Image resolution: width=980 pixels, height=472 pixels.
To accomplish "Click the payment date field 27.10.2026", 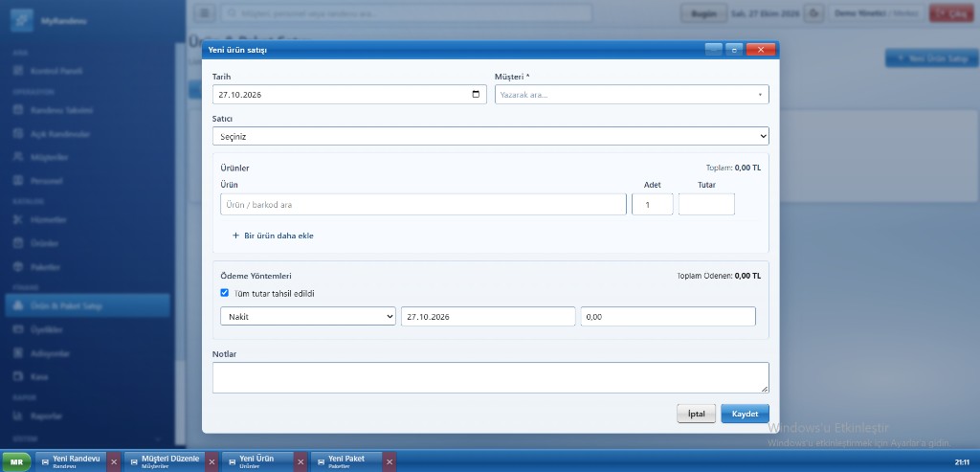I will point(488,316).
